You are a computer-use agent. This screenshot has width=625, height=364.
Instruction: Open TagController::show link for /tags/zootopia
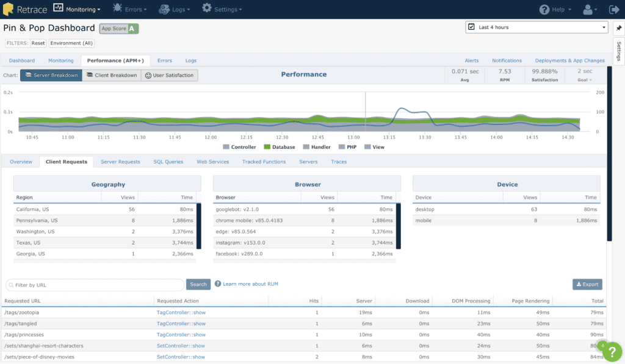tap(181, 313)
